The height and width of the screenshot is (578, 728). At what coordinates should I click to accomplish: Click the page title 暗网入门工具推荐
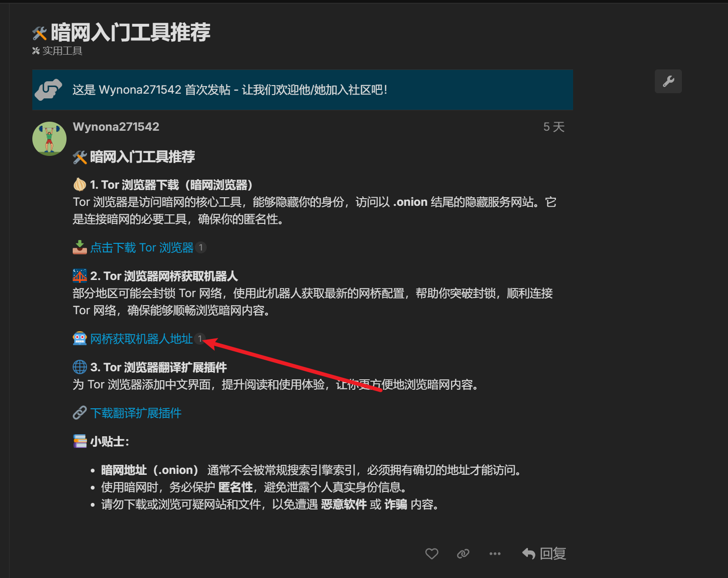(131, 32)
